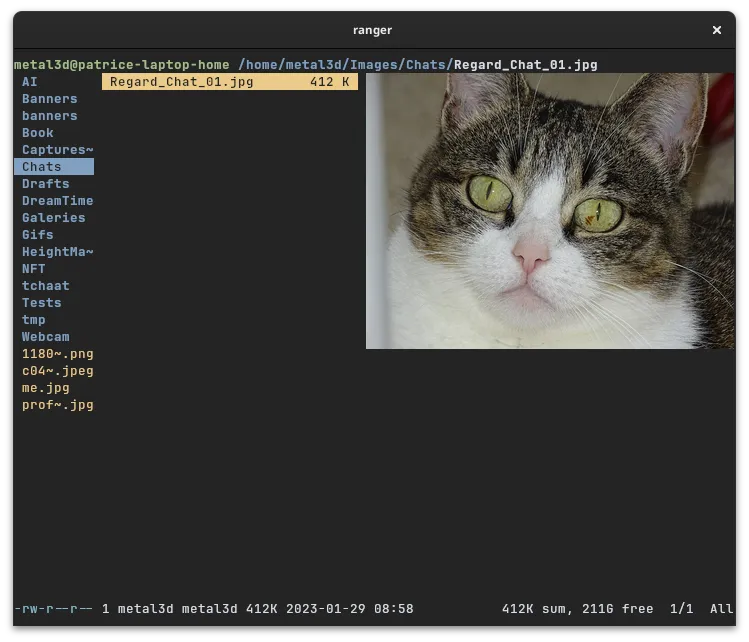Viewport: 749px width, 642px height.
Task: Select the NFT folder
Action: [34, 269]
